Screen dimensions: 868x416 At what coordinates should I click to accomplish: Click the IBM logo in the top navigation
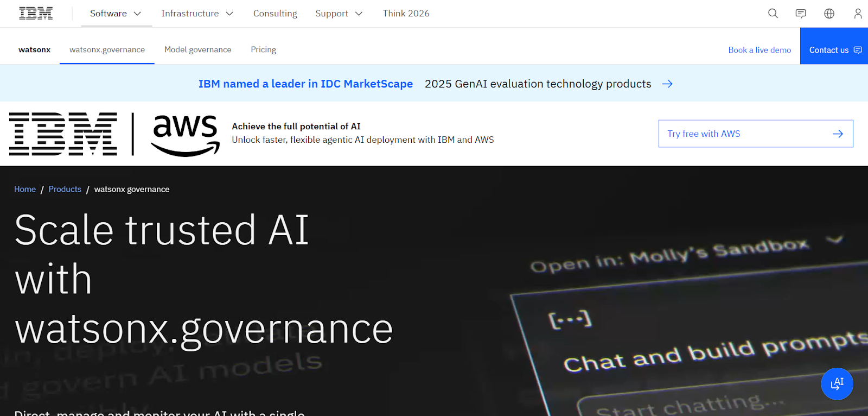point(36,14)
